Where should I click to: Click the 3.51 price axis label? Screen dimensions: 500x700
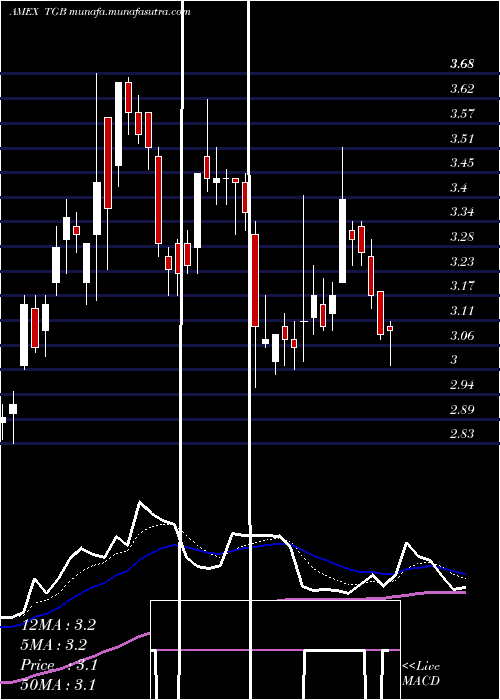[x=462, y=138]
